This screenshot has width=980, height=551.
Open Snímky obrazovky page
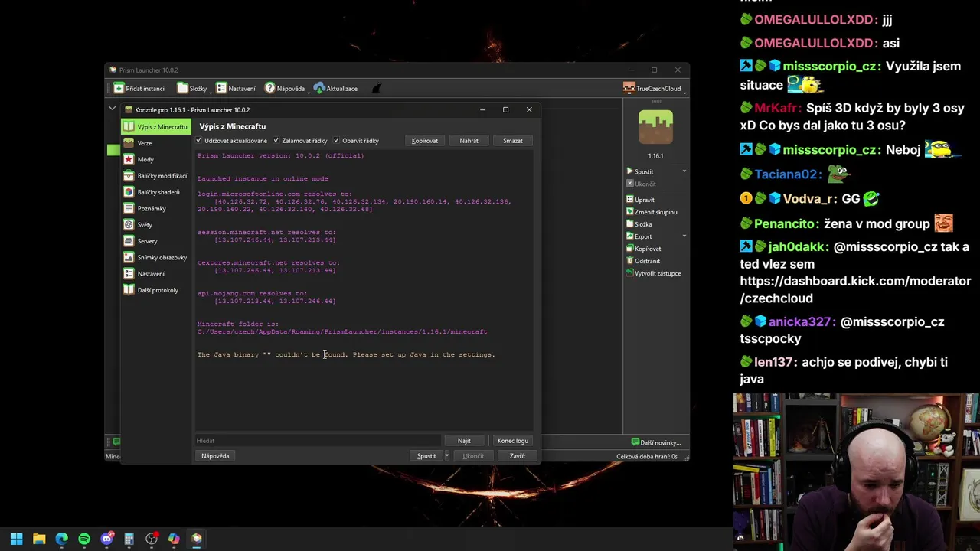click(x=155, y=257)
